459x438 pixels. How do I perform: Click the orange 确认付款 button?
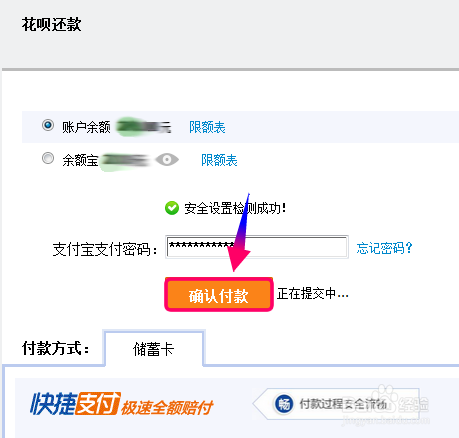pos(219,295)
